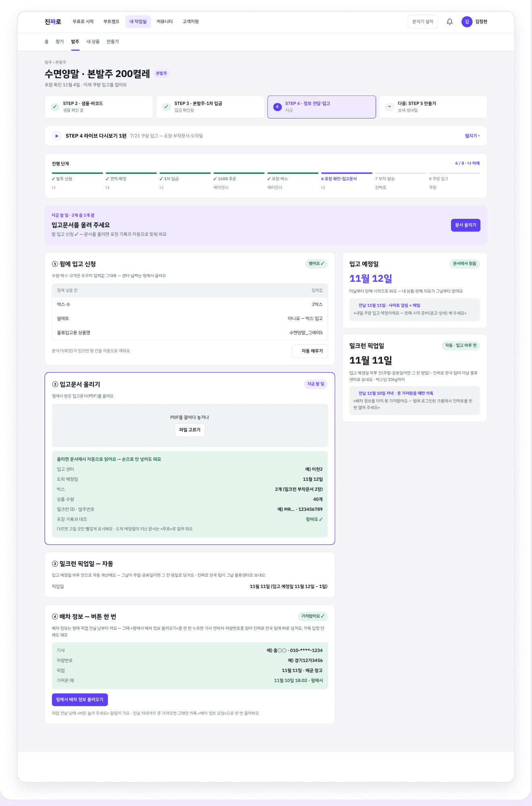Viewport: 532px width, 806px height.
Task: Open the 커뮤니티 menu
Action: [x=164, y=22]
